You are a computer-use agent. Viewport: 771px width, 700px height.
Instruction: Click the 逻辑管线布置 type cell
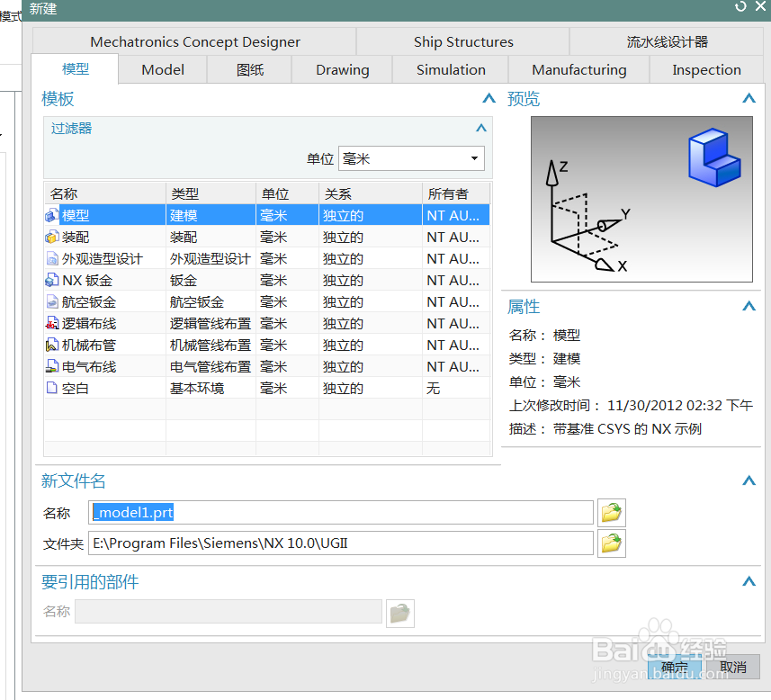tap(211, 324)
